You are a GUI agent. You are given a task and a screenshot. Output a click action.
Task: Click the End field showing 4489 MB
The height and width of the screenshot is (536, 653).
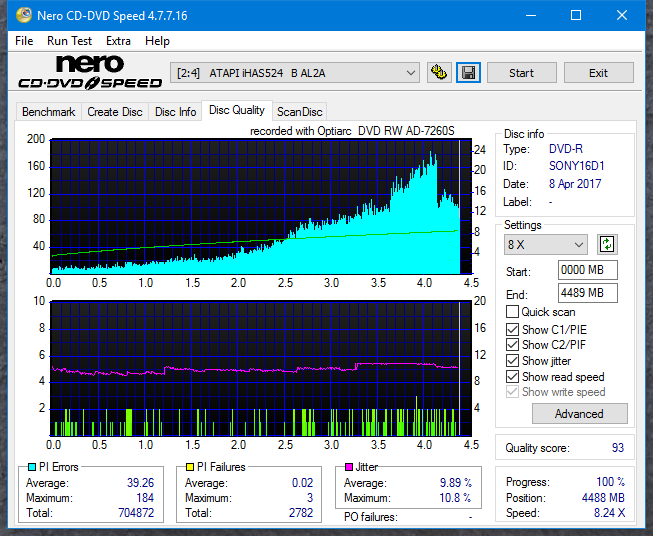click(x=588, y=293)
